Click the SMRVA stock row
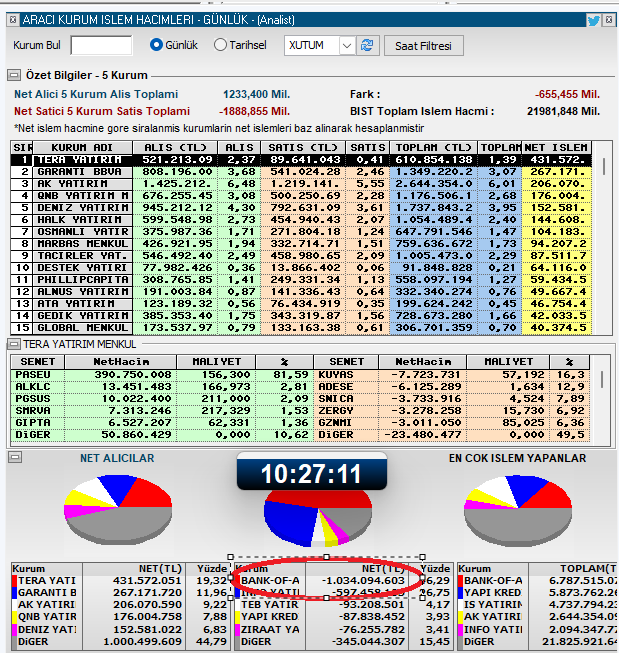The width and height of the screenshot is (619, 653). [x=162, y=411]
